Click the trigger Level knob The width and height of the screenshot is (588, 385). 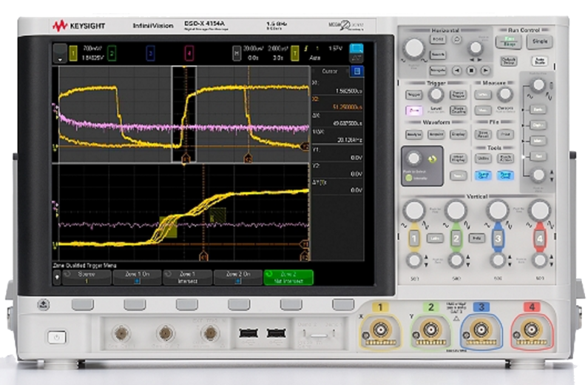[x=436, y=95]
